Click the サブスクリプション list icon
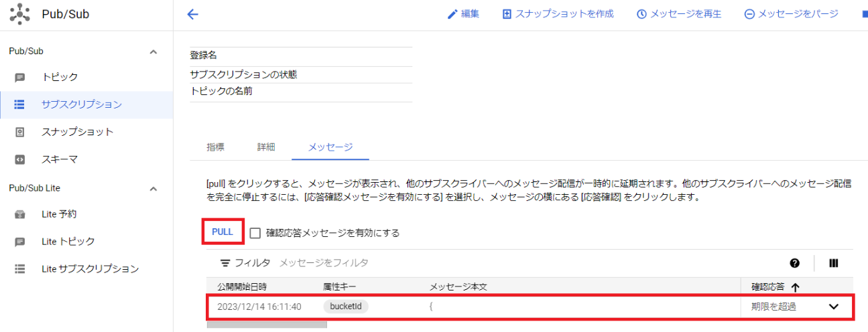This screenshot has height=332, width=868. pyautogui.click(x=20, y=104)
